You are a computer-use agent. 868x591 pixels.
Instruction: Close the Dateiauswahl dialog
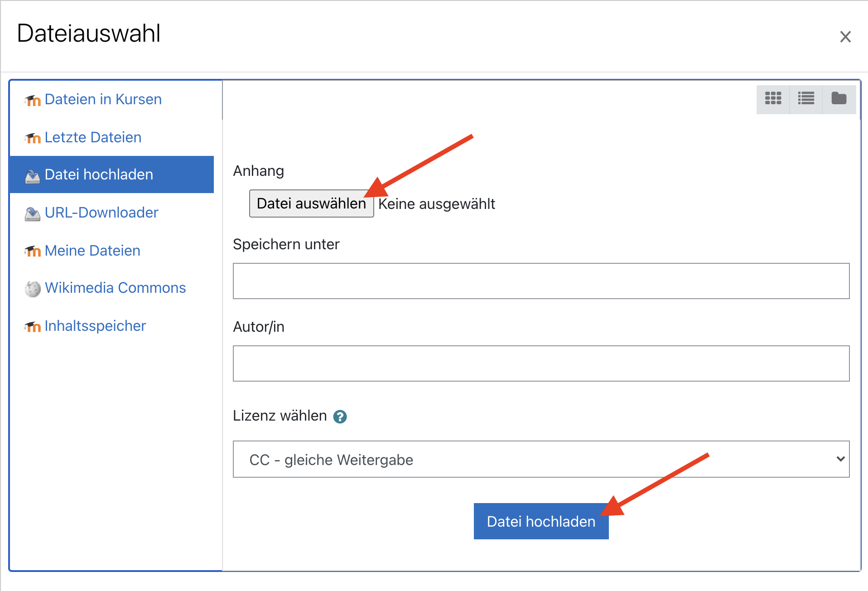[845, 37]
